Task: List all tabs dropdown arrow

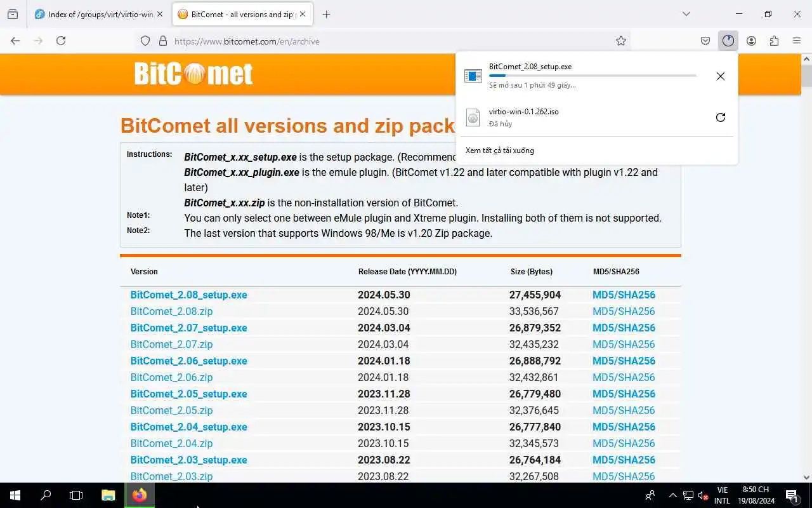Action: click(x=686, y=14)
